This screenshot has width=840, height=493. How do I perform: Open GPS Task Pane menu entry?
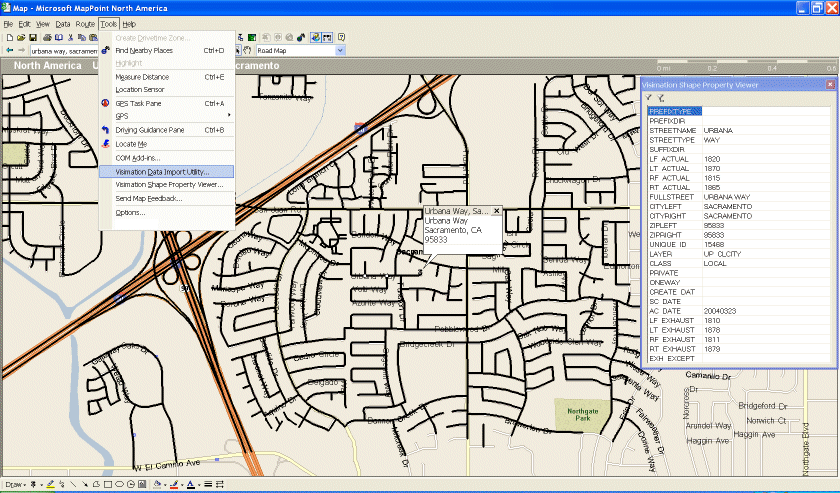pyautogui.click(x=167, y=103)
